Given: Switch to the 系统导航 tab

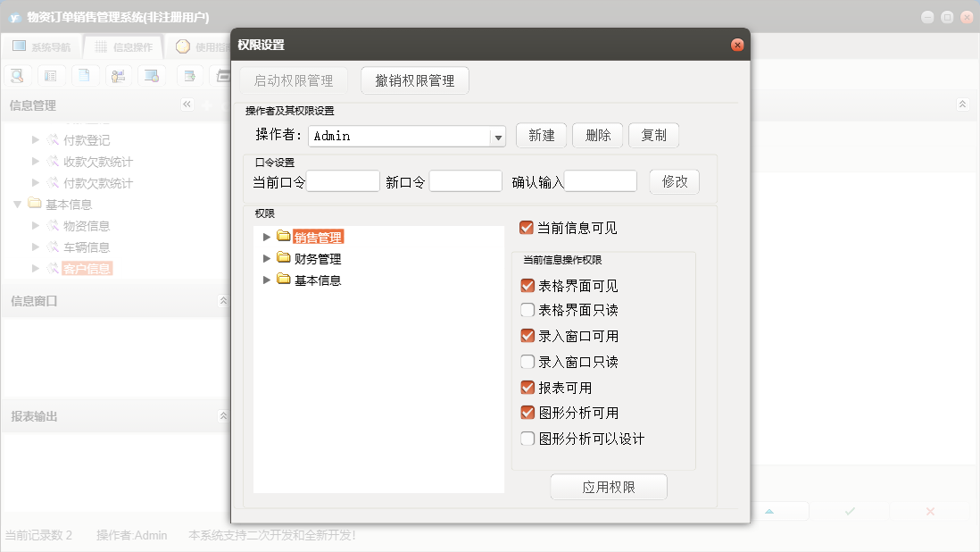Looking at the screenshot, I should (42, 46).
